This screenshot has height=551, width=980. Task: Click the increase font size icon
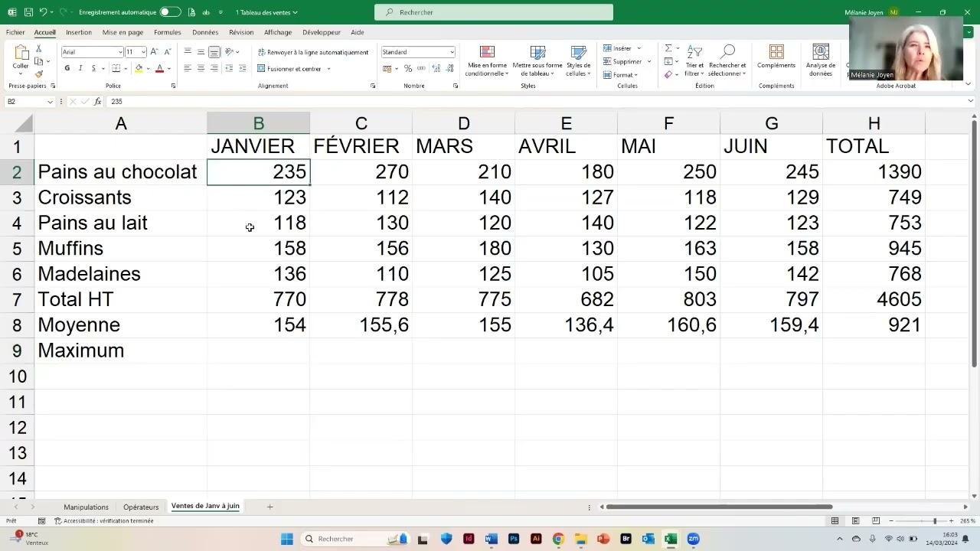[154, 52]
